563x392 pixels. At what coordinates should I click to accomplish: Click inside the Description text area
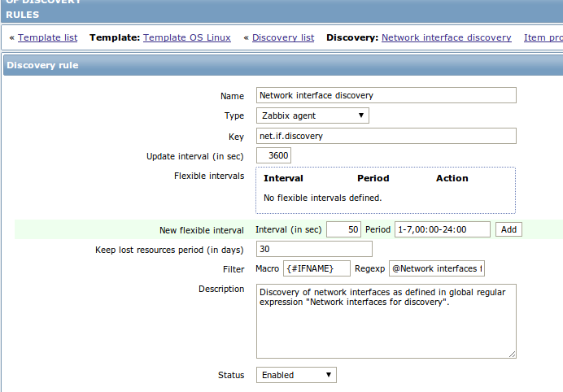pyautogui.click(x=386, y=321)
